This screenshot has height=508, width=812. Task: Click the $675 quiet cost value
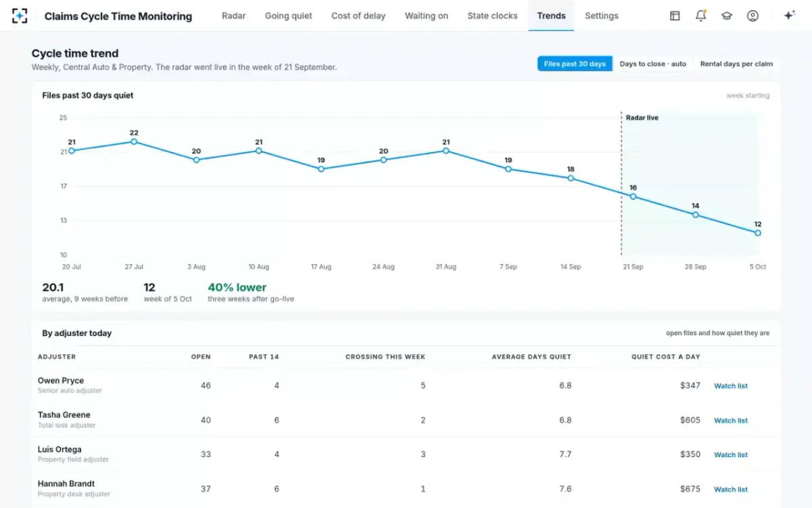[x=690, y=489]
